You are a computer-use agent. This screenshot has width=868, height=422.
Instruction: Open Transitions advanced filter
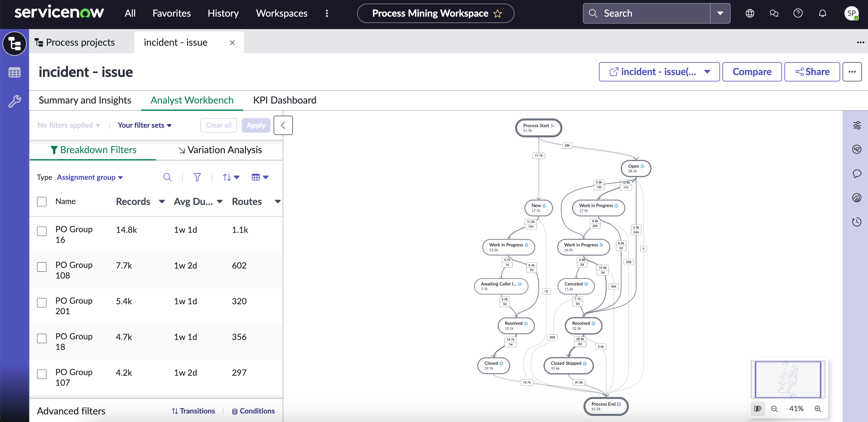pyautogui.click(x=193, y=411)
